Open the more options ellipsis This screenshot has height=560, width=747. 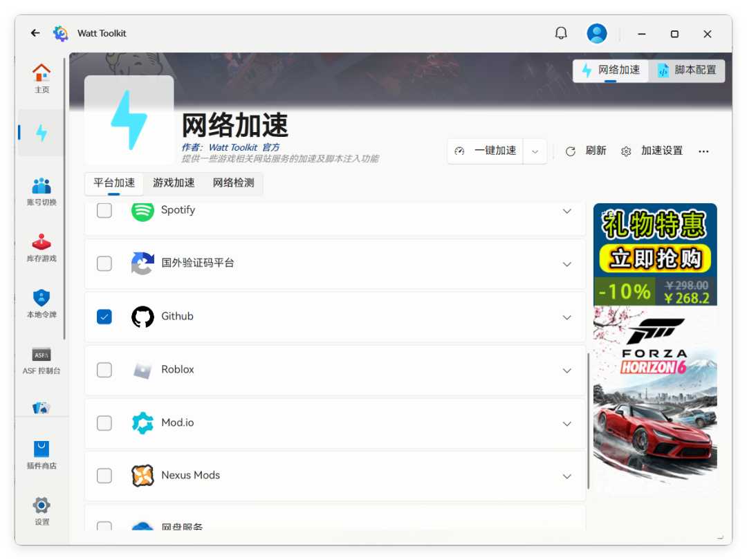pos(703,151)
